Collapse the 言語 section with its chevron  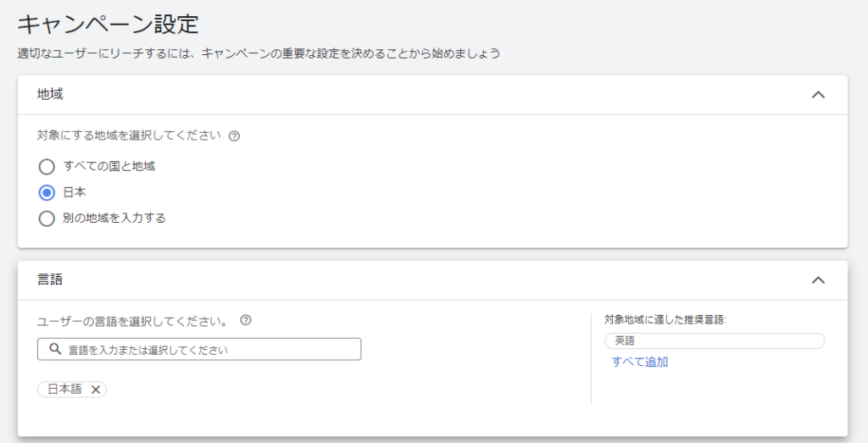coord(818,280)
